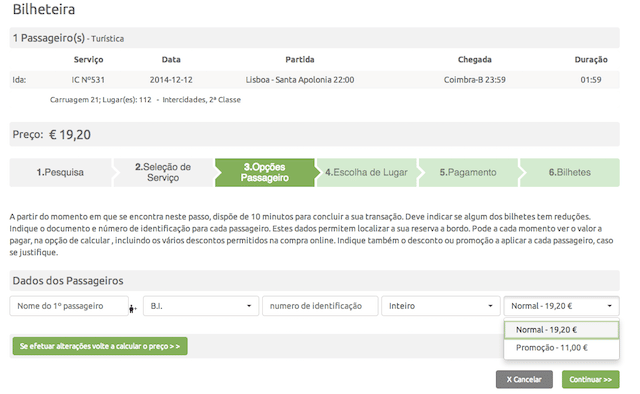Open the Inteiro ticket type dropdown
Screen dimensions: 640x394
(441, 306)
